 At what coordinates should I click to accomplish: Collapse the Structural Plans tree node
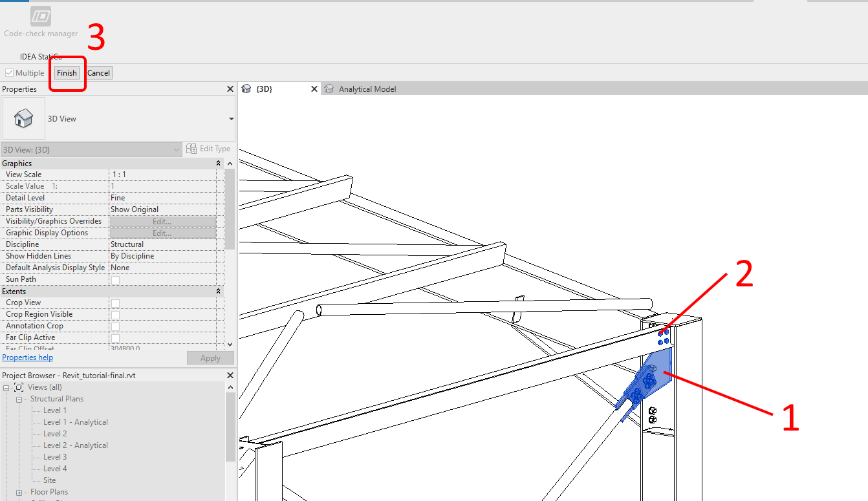[19, 399]
